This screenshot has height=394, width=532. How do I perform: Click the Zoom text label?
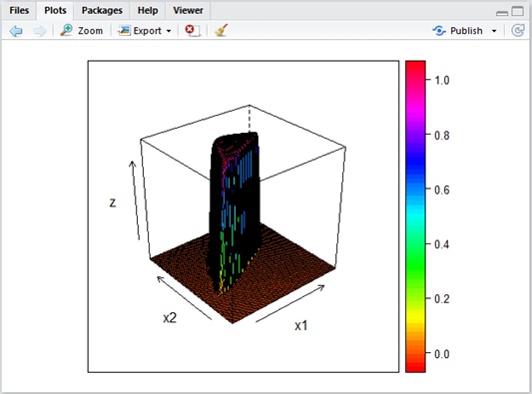[90, 31]
